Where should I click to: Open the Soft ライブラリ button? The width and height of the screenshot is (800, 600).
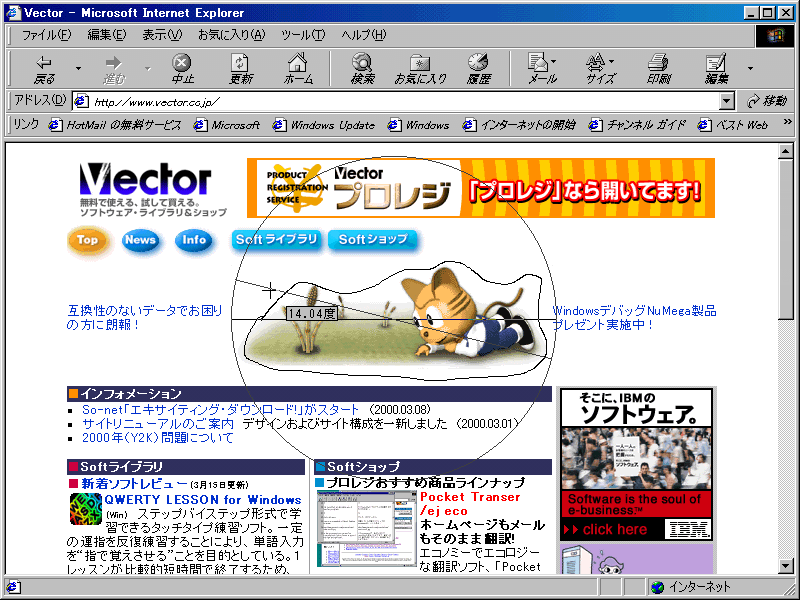coord(277,240)
